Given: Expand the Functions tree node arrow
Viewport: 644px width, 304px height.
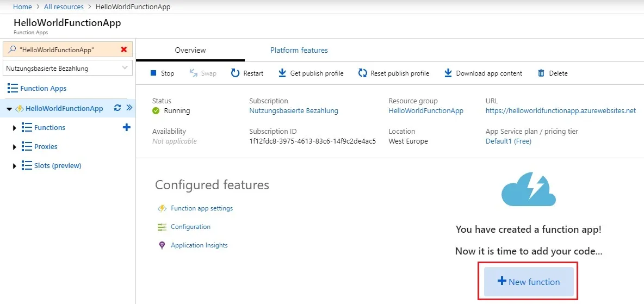Looking at the screenshot, I should tap(15, 128).
